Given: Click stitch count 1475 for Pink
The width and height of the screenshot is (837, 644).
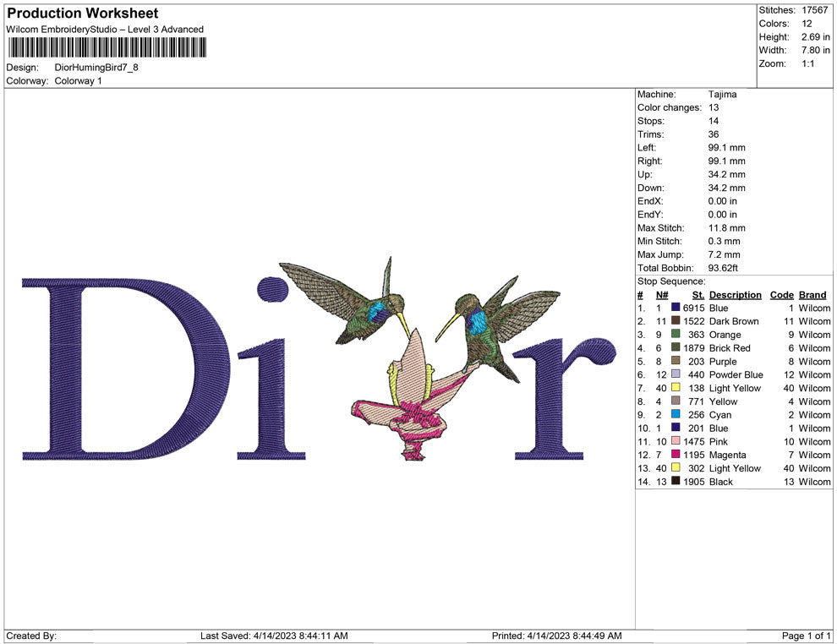Looking at the screenshot, I should point(694,441).
